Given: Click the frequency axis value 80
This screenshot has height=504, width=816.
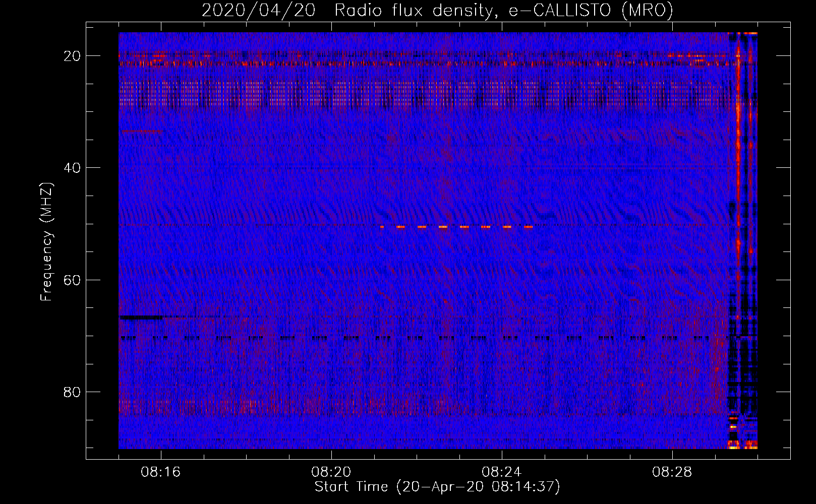Looking at the screenshot, I should [73, 392].
